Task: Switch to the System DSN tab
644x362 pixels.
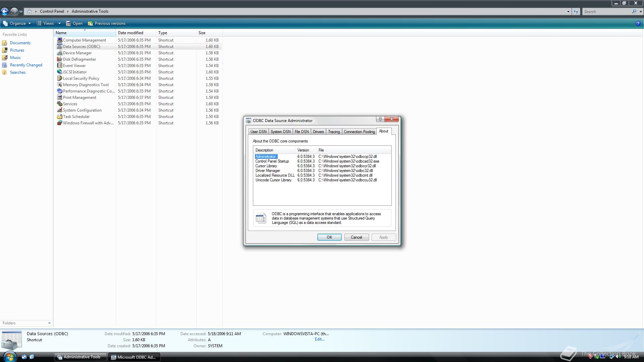Action: [x=280, y=132]
